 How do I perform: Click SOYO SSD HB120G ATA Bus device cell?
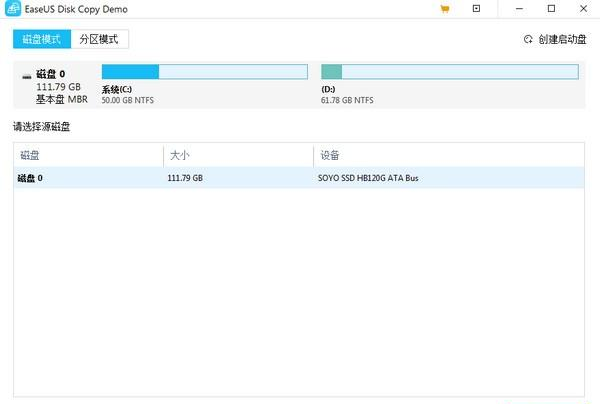368,178
